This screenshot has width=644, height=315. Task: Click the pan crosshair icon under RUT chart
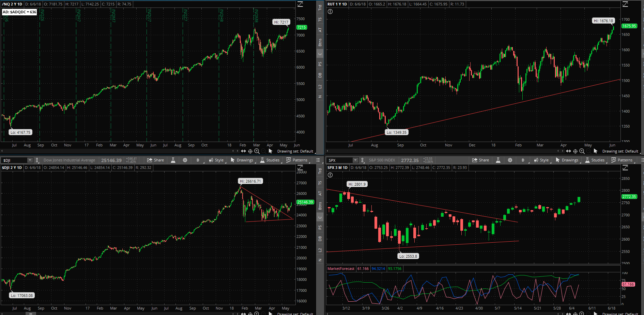[x=576, y=151]
